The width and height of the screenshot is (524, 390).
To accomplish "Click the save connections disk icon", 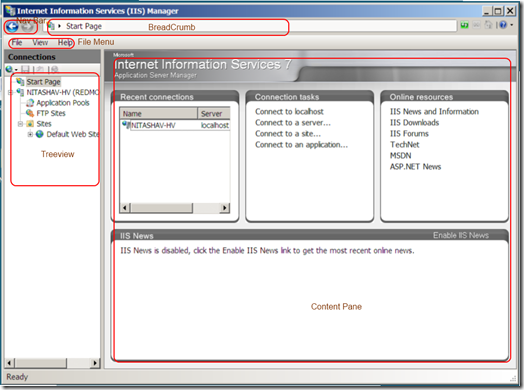I will point(25,69).
